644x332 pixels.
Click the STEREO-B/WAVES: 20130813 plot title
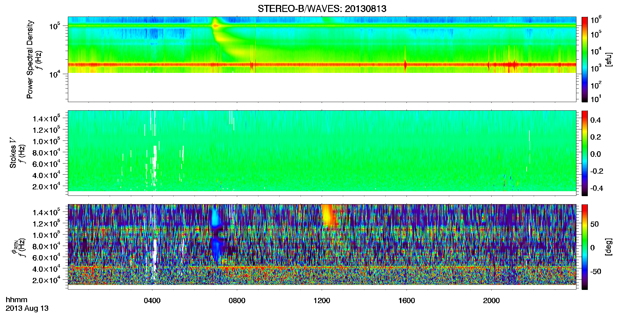pos(322,9)
